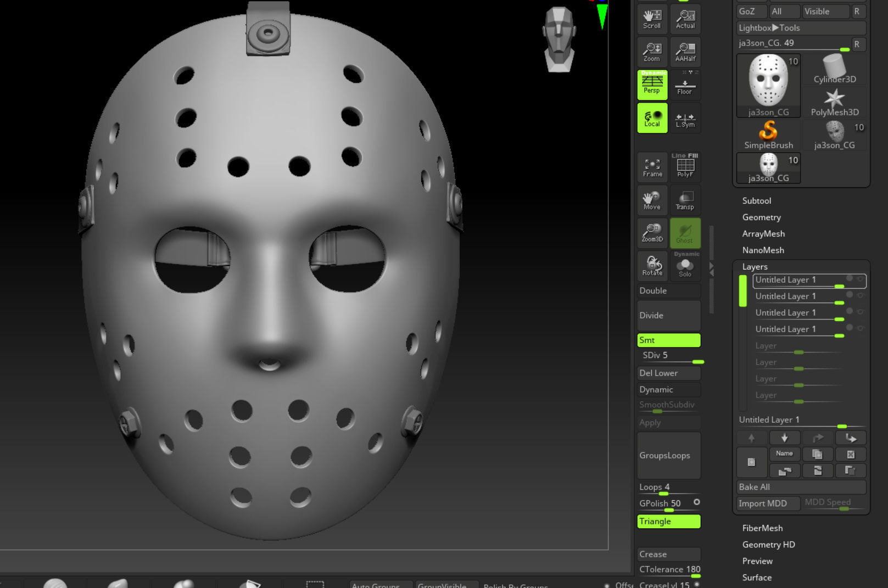Screen dimensions: 888x588
Task: Click the Divide button
Action: tap(668, 315)
